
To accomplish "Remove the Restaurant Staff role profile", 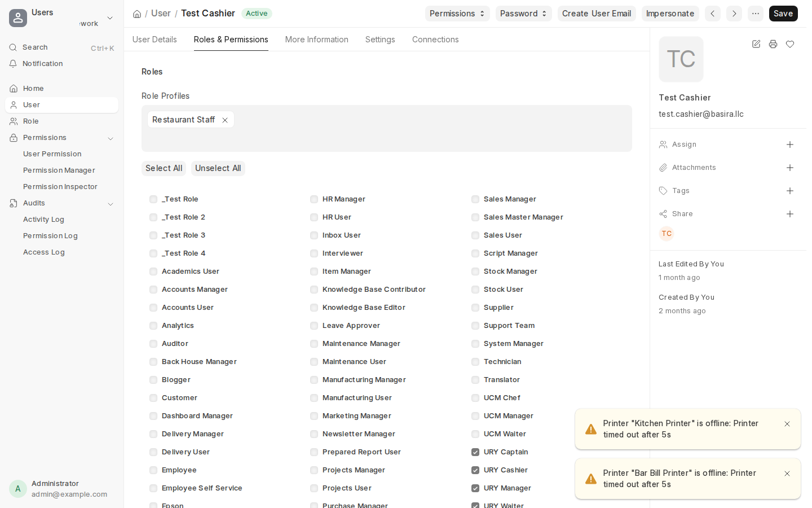I will (x=225, y=120).
